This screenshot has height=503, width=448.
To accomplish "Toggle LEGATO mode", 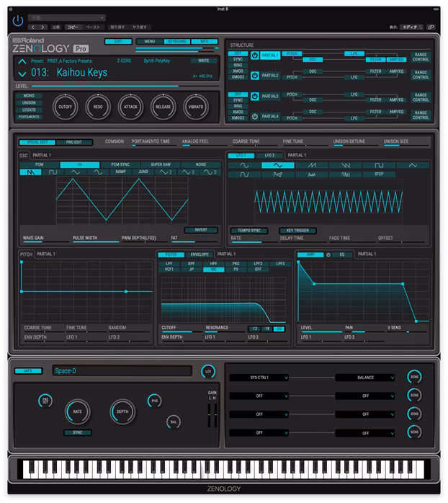I will (x=29, y=110).
